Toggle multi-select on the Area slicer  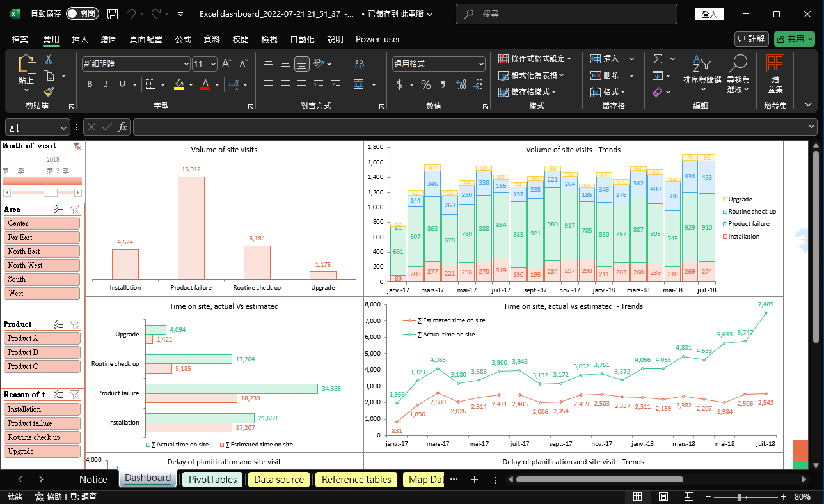(59, 209)
